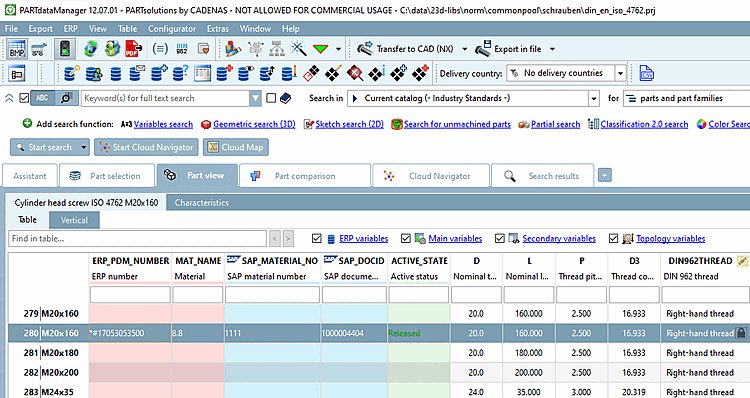Open the Color Search function link
Image resolution: width=750 pixels, height=398 pixels.
(728, 124)
